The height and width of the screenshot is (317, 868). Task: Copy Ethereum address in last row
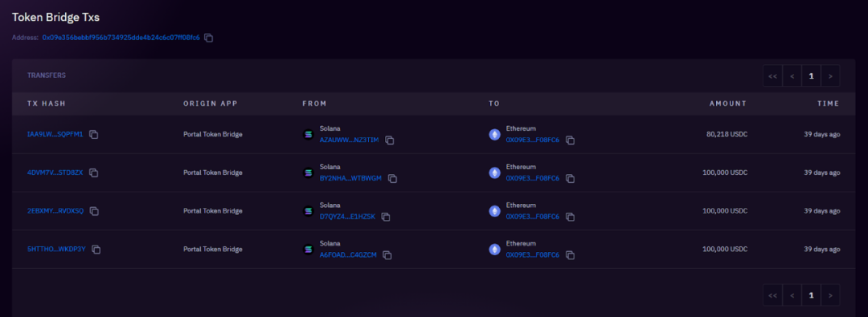point(570,255)
